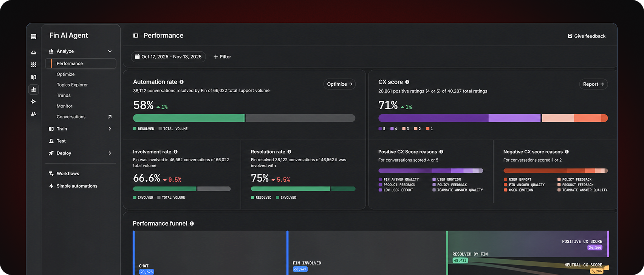
Task: Expand the Deploy section chevron
Action: (110, 153)
